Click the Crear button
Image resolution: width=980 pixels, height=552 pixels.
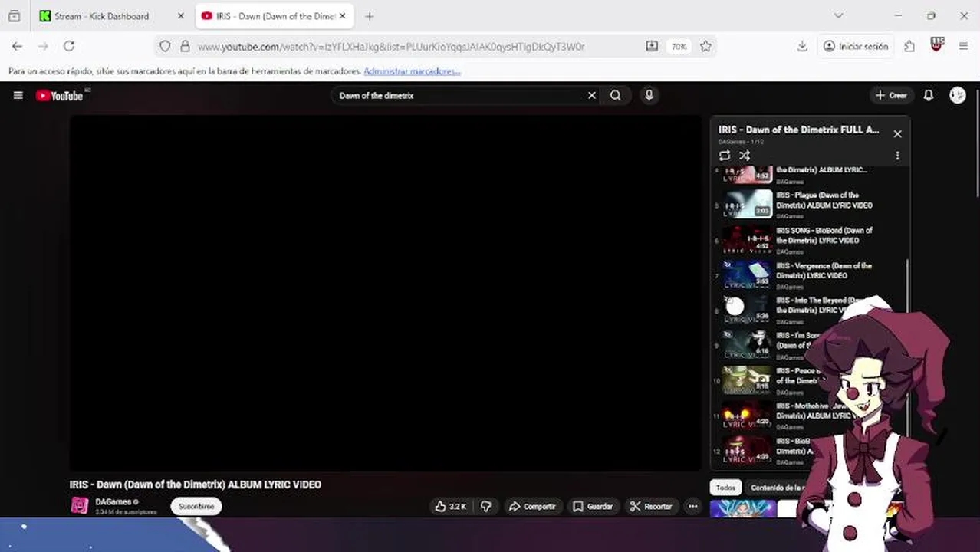pyautogui.click(x=891, y=95)
